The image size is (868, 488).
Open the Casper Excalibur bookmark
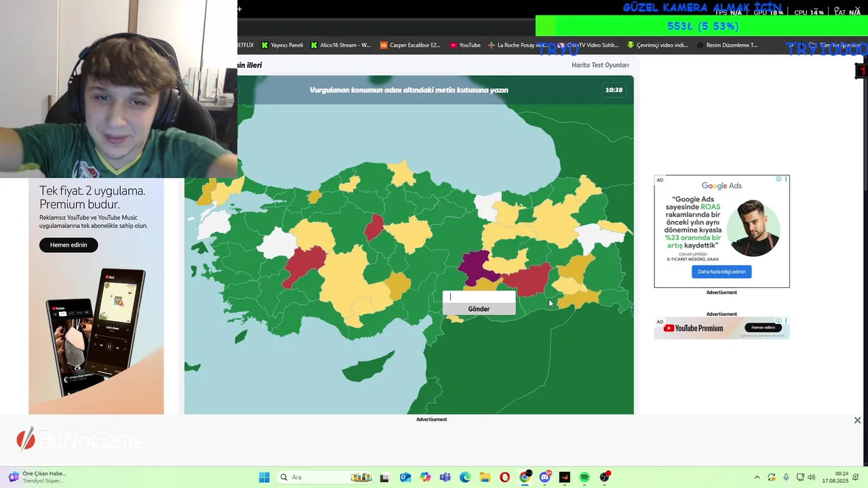[x=410, y=45]
